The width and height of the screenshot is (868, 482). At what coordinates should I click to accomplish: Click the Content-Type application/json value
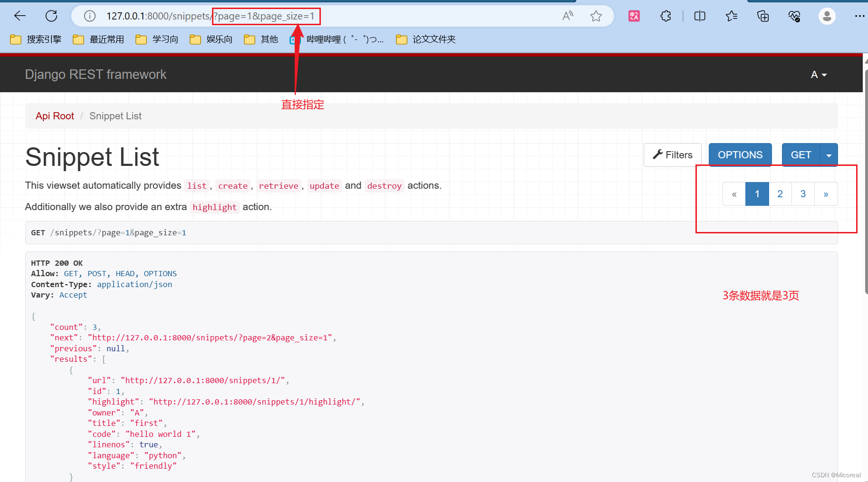pyautogui.click(x=135, y=284)
